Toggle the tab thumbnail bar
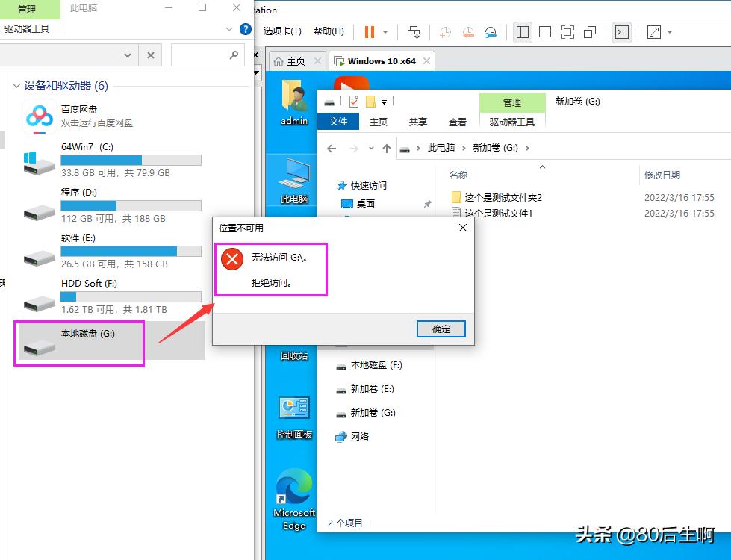 pyautogui.click(x=546, y=31)
